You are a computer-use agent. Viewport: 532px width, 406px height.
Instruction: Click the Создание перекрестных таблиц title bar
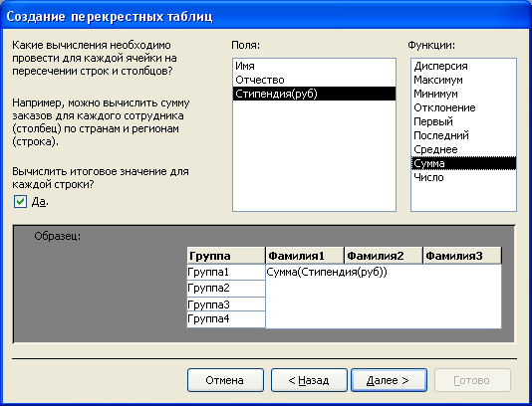tap(266, 16)
